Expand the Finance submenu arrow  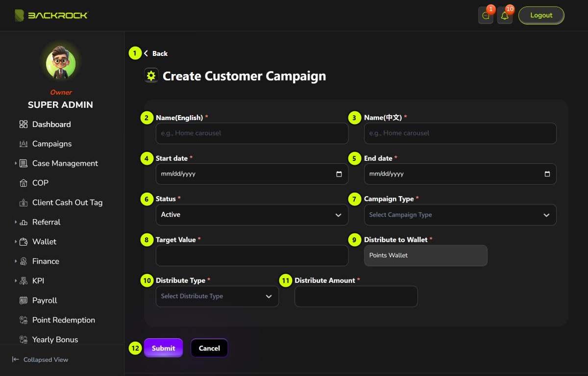[16, 261]
